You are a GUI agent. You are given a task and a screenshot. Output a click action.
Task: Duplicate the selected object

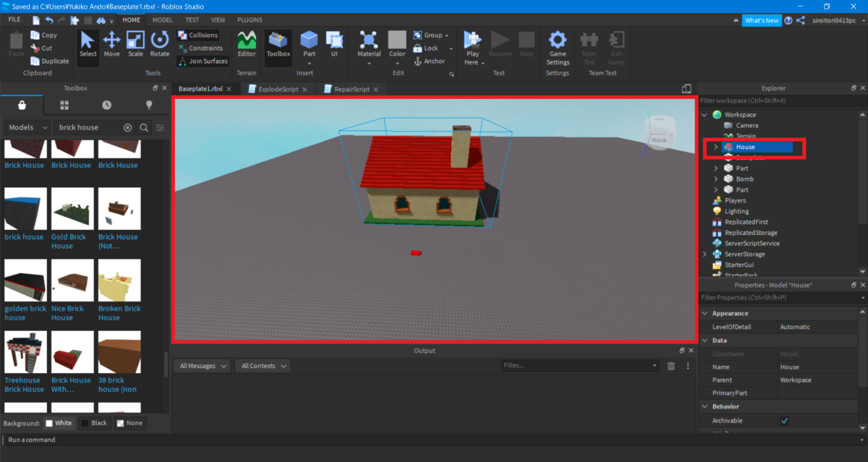(50, 61)
